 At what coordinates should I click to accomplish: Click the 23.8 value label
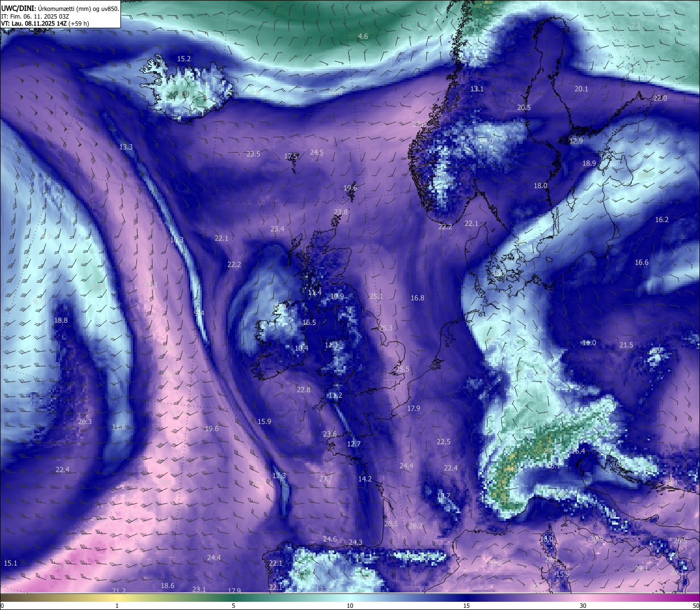tap(341, 212)
